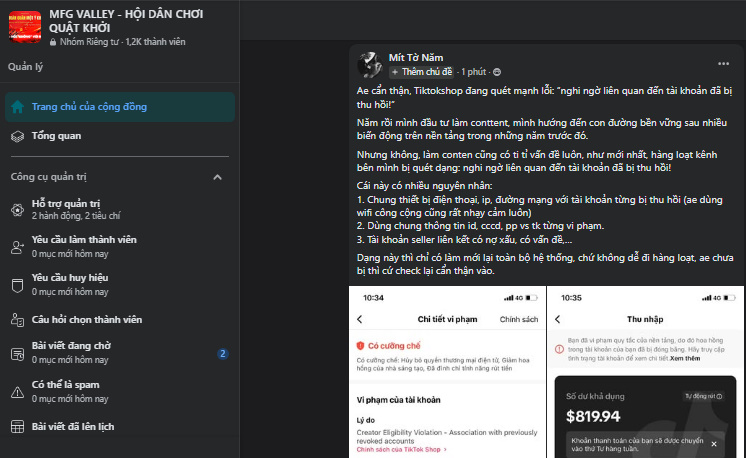Click the Bài viết đã lên lịch calendar icon
This screenshot has height=458, width=746.
tap(17, 426)
